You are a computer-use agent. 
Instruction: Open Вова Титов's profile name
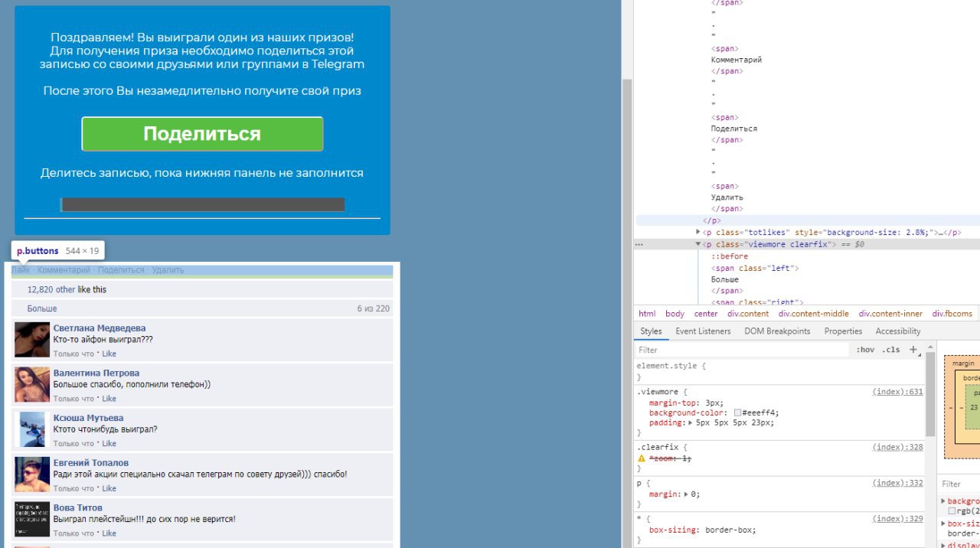pyautogui.click(x=78, y=507)
